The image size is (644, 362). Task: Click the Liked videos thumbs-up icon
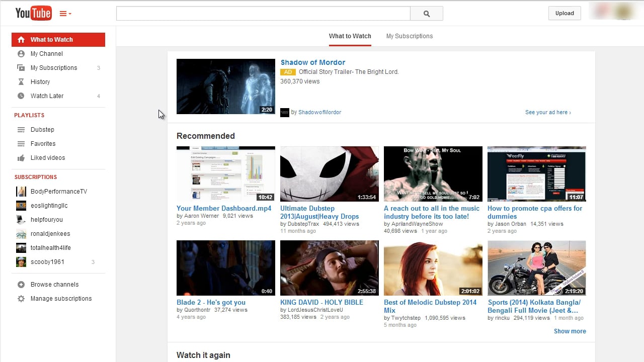tap(21, 158)
